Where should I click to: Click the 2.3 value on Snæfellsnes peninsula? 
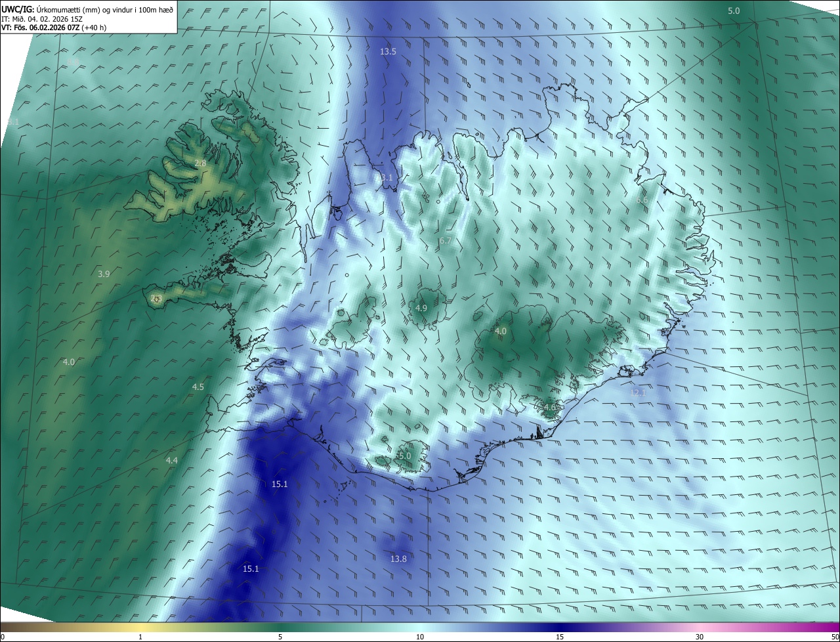(x=156, y=299)
